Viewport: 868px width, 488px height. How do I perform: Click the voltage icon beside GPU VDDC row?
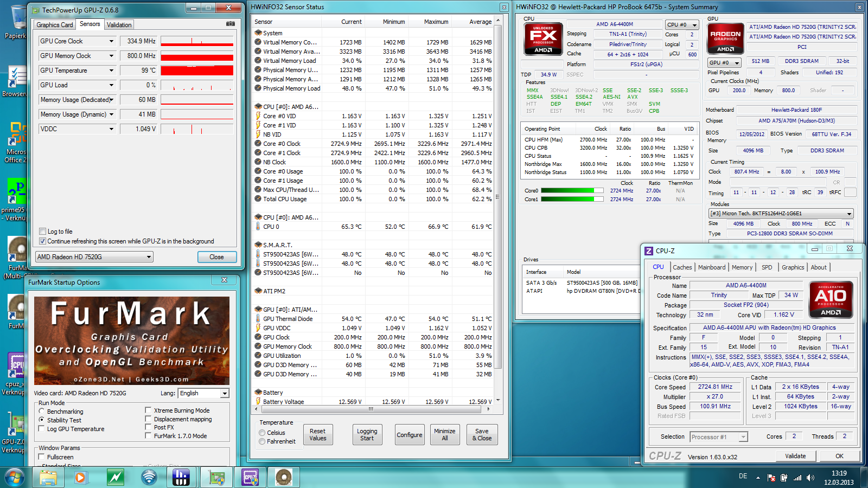(x=258, y=328)
